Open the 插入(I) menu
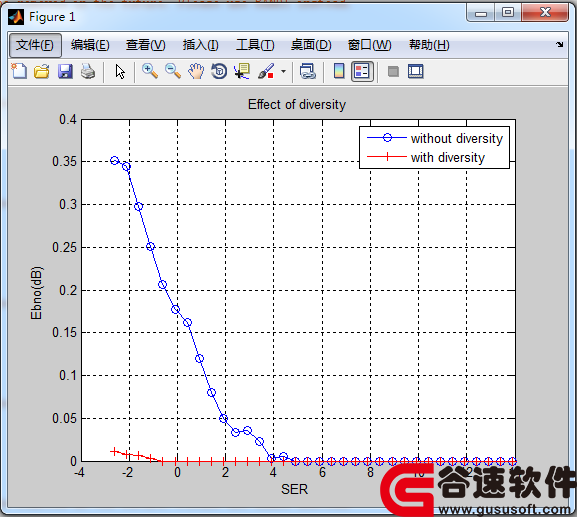Screen dimensions: 577x517 click(x=201, y=45)
